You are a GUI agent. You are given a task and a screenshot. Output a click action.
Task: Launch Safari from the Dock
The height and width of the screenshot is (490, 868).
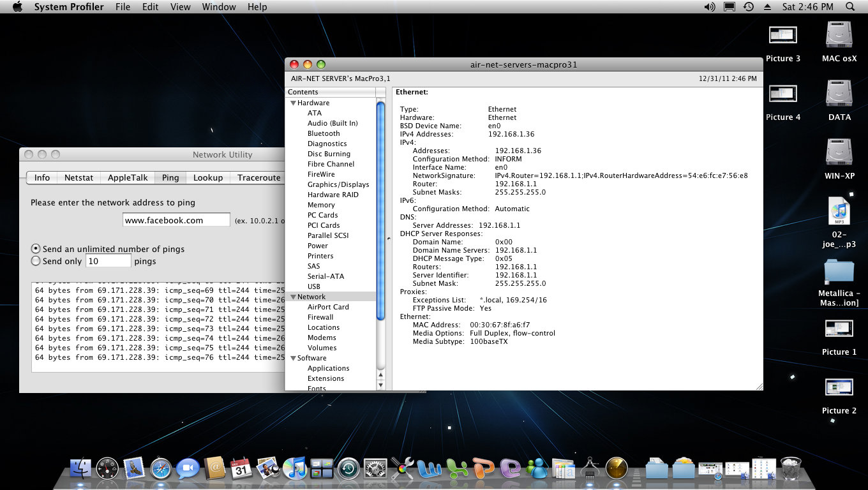[x=160, y=469]
